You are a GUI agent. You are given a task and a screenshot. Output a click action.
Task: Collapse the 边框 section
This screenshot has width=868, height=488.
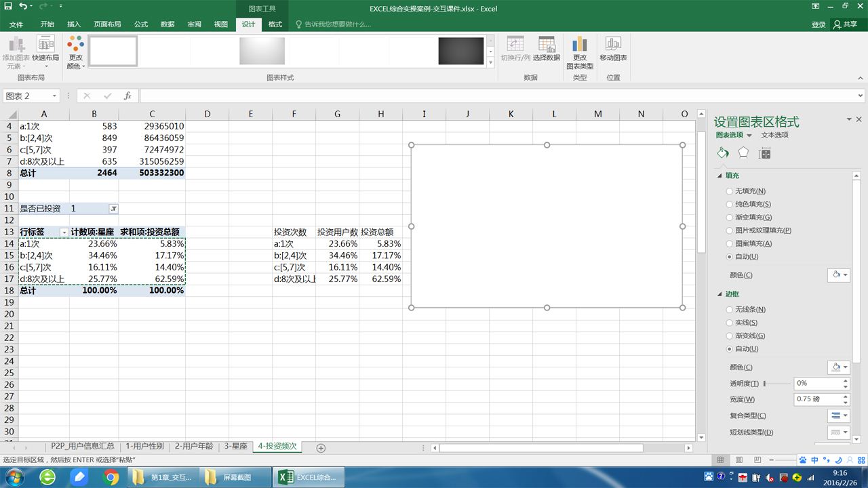(721, 294)
